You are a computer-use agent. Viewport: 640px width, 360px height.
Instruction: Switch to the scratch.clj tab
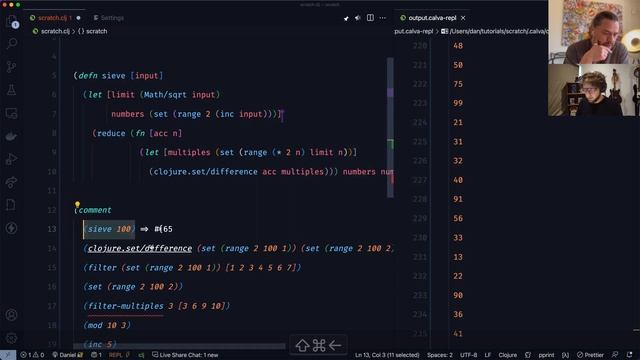click(54, 18)
